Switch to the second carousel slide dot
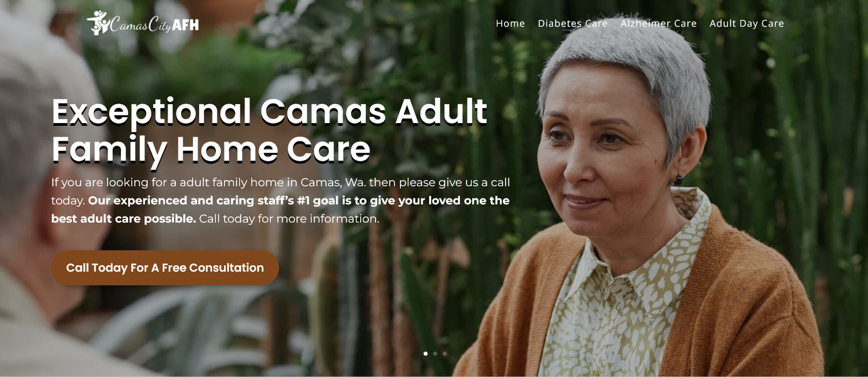 click(x=435, y=354)
